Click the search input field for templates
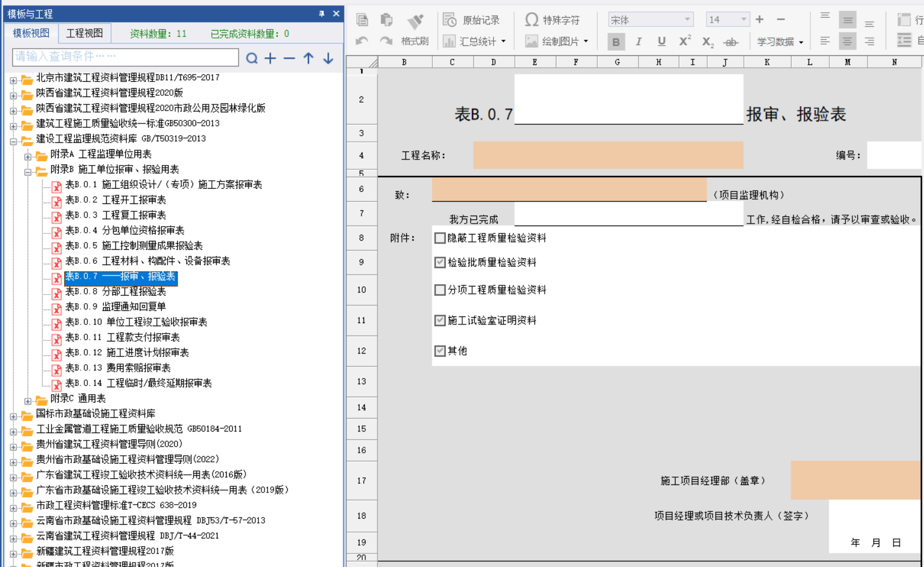 [x=125, y=57]
